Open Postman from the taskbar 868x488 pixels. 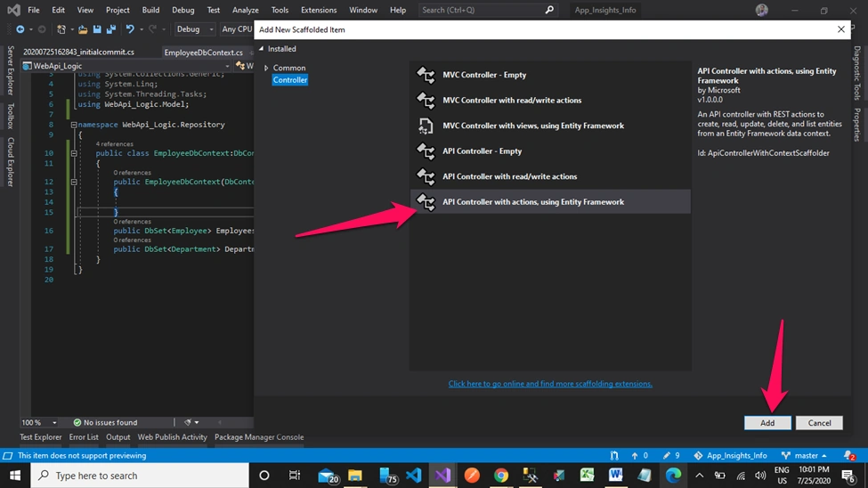tap(472, 476)
